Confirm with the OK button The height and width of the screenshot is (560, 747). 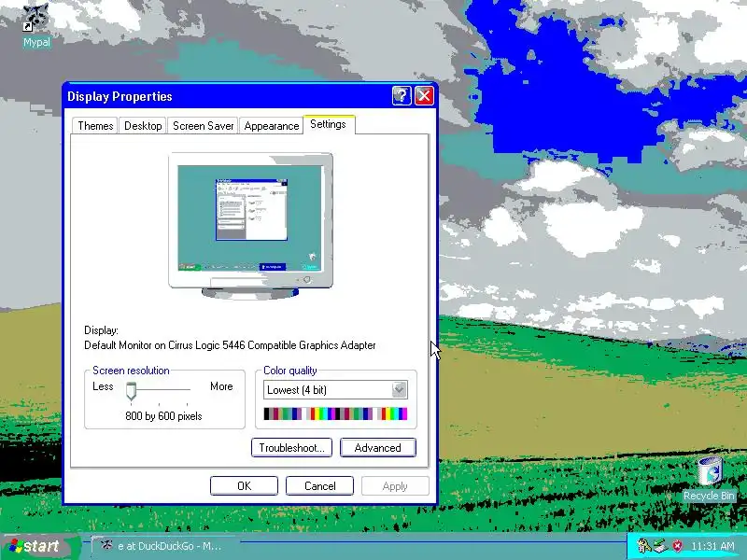coord(244,485)
